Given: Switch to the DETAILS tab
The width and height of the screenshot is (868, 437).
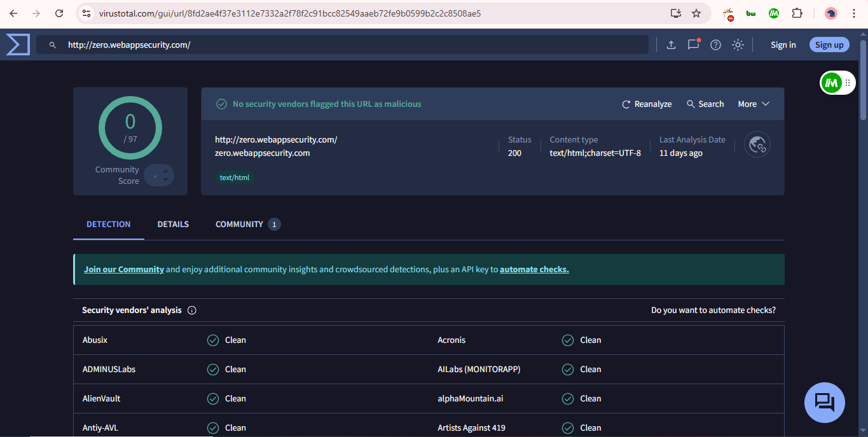Looking at the screenshot, I should point(173,225).
